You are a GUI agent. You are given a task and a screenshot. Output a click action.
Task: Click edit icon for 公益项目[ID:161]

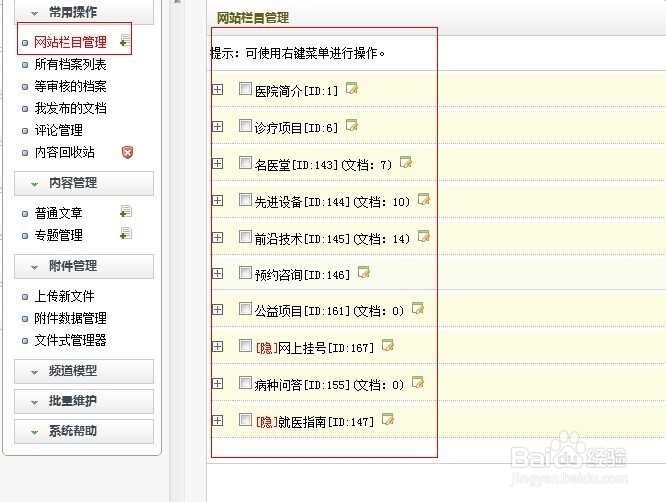418,308
